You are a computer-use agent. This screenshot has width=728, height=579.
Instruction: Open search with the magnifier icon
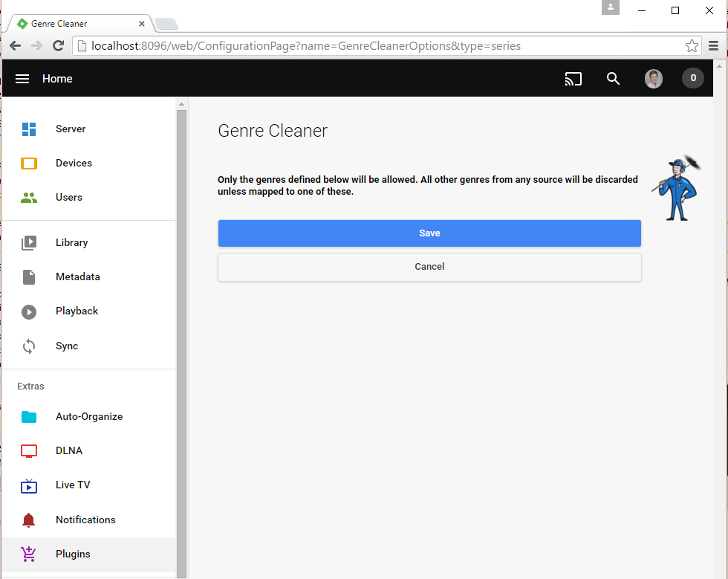click(613, 79)
